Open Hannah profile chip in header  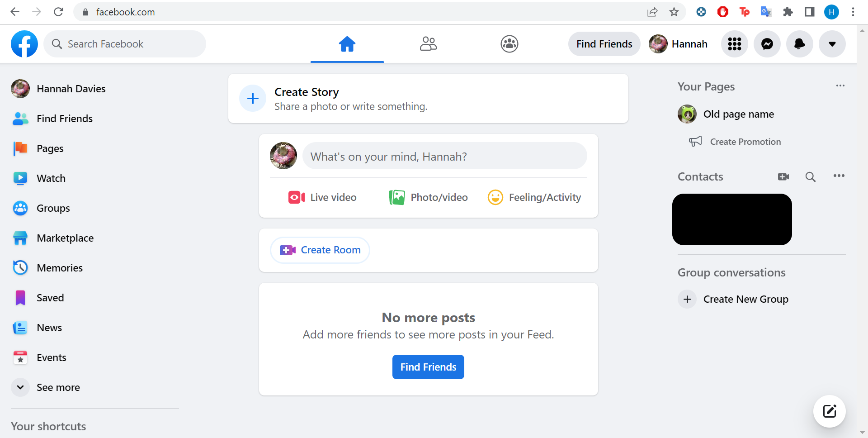tap(678, 44)
